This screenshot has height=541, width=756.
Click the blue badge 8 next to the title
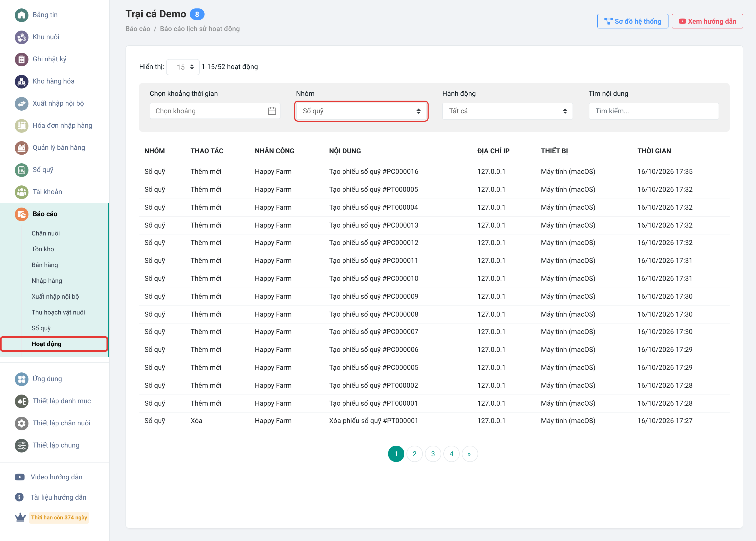197,14
